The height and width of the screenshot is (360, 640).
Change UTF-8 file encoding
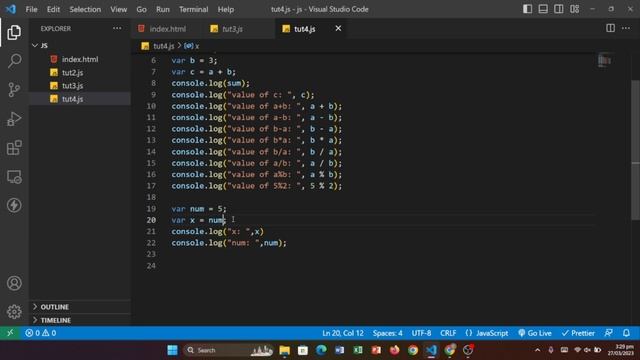click(x=421, y=333)
